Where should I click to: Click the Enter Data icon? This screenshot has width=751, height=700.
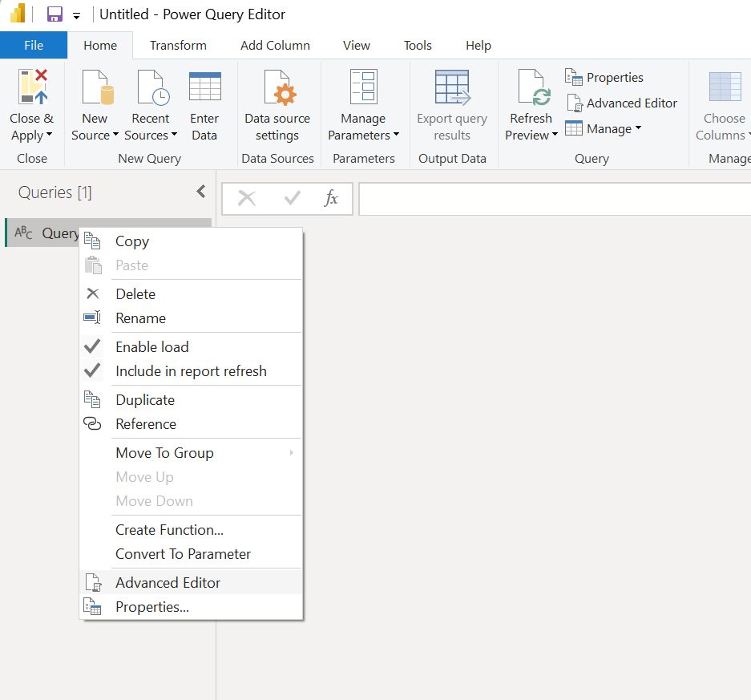[x=204, y=88]
